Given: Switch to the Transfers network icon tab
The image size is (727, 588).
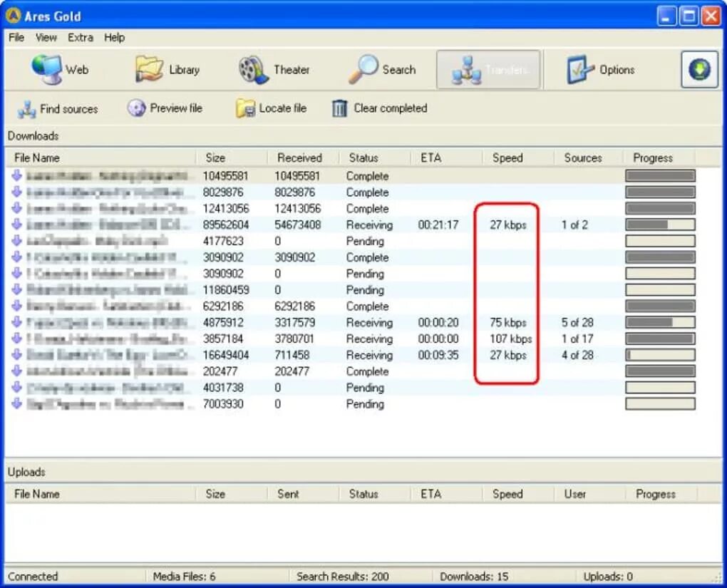Looking at the screenshot, I should pyautogui.click(x=466, y=70).
